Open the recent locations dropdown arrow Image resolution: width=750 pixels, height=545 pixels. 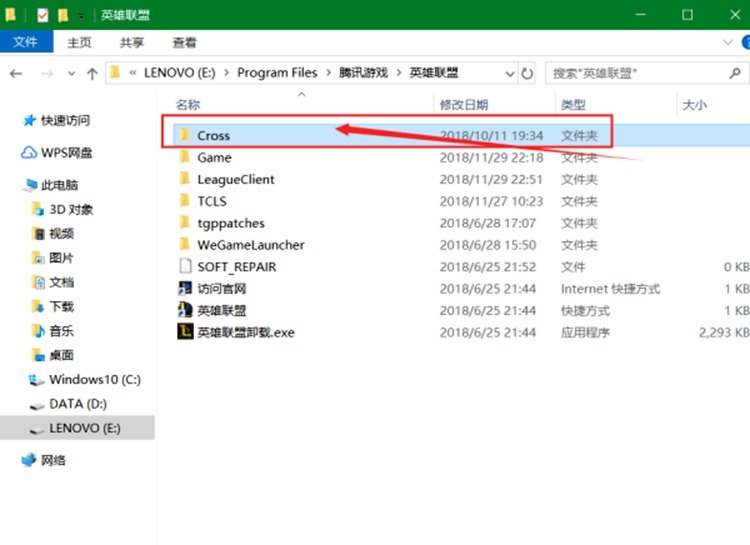coord(71,74)
